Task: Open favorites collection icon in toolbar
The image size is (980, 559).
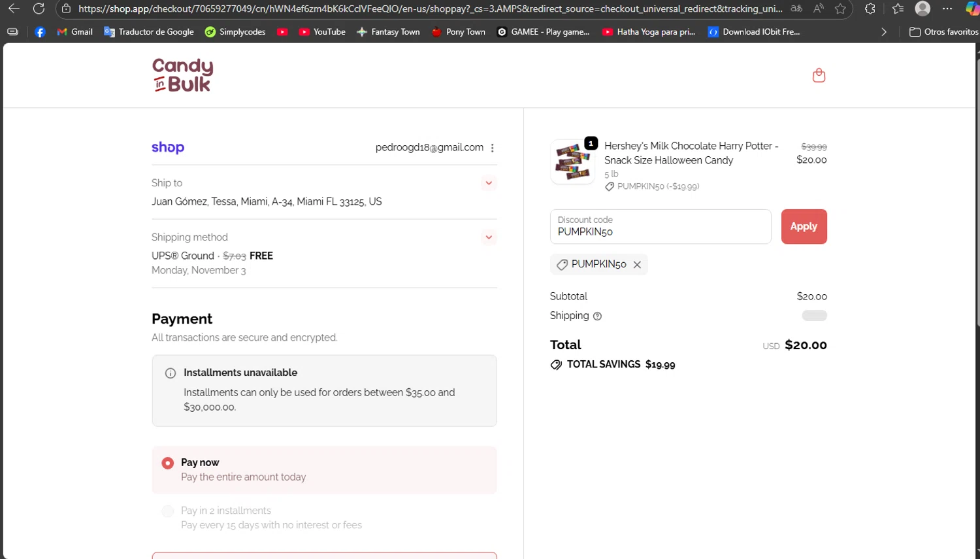Action: coord(898,8)
